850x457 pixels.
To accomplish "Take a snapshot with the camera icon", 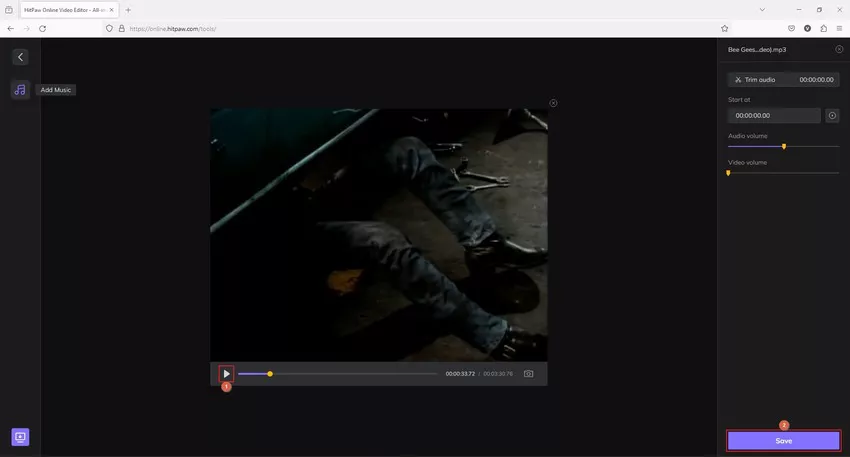I will 529,374.
